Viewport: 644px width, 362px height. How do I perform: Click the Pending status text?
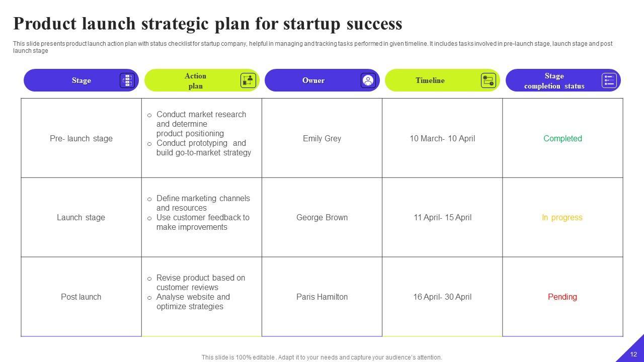point(562,297)
